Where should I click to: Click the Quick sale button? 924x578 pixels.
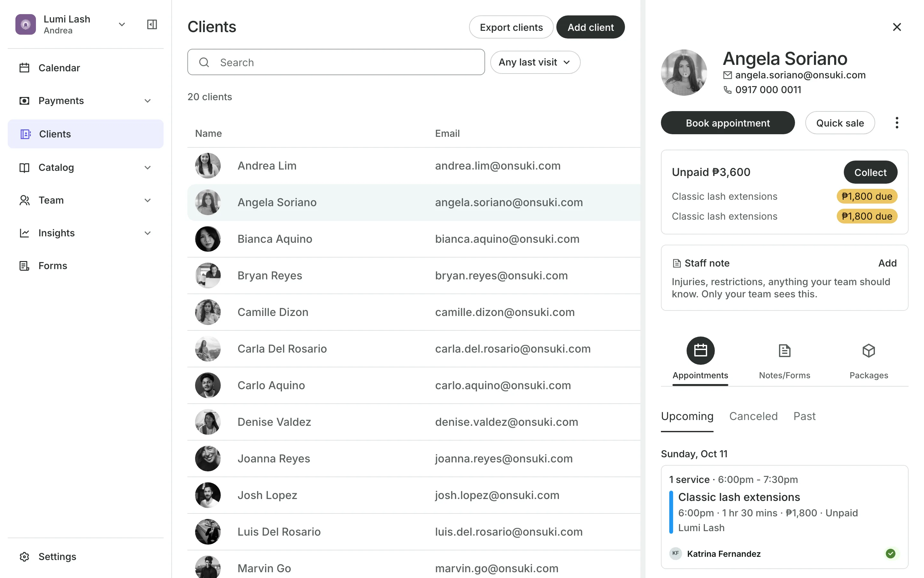(x=840, y=123)
